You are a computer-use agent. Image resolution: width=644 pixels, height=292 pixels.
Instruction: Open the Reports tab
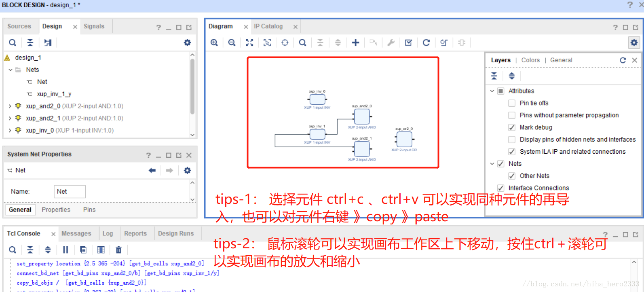point(135,233)
